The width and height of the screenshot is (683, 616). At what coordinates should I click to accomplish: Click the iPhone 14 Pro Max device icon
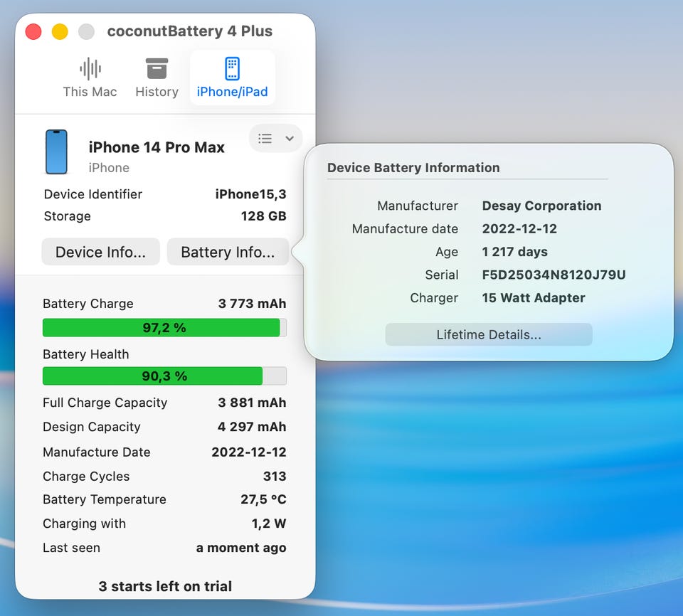(x=57, y=152)
